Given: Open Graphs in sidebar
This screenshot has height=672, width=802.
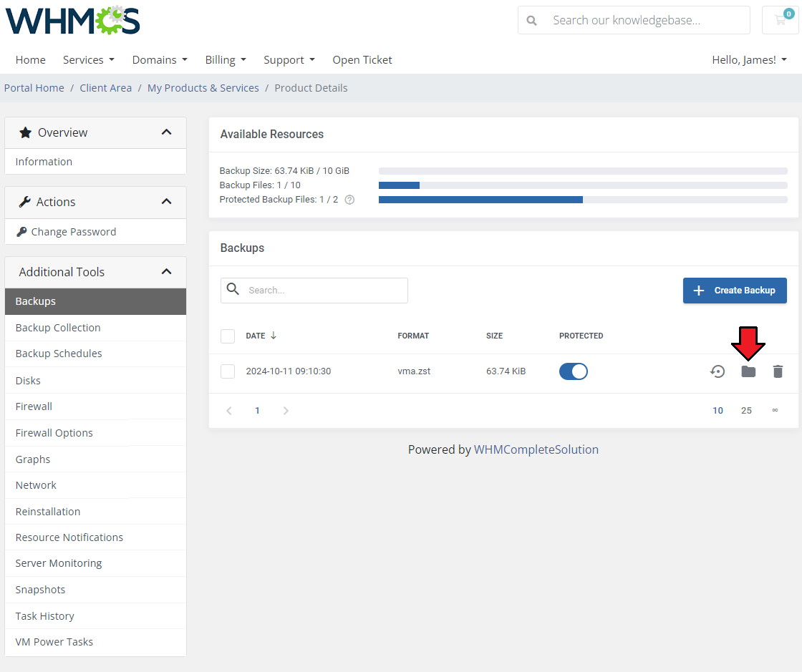Looking at the screenshot, I should coord(96,459).
